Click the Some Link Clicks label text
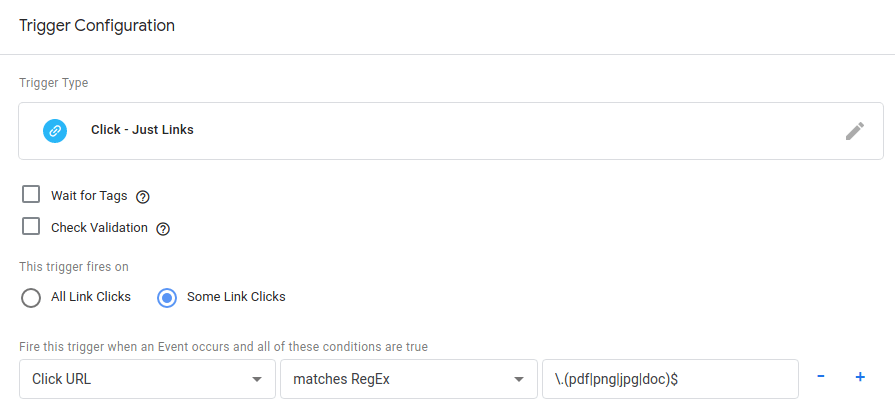The image size is (895, 419). tap(236, 297)
